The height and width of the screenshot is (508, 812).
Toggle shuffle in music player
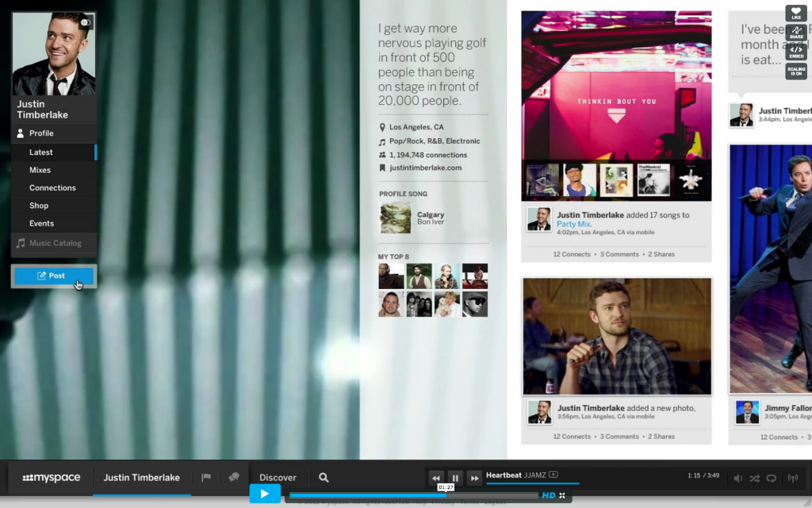[x=755, y=479]
